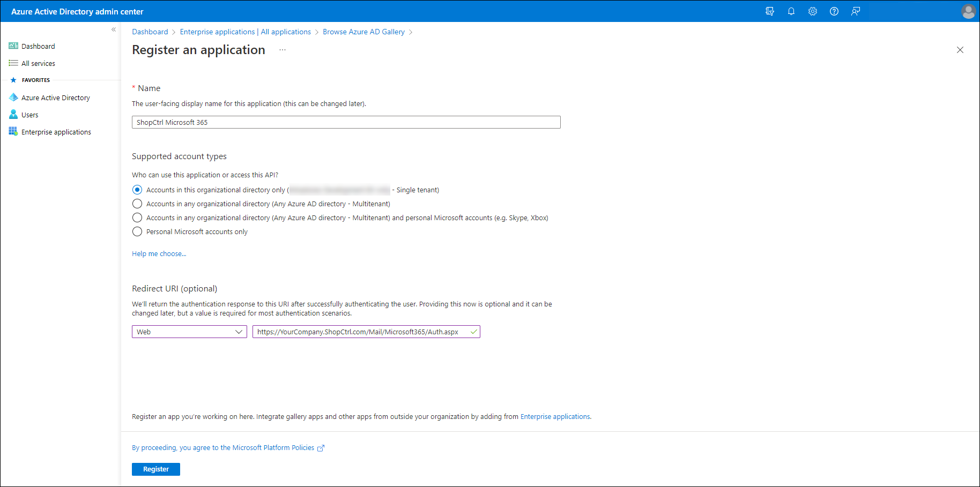Open the ellipsis menu beside page title
Viewport: 980px width, 487px height.
coord(283,50)
